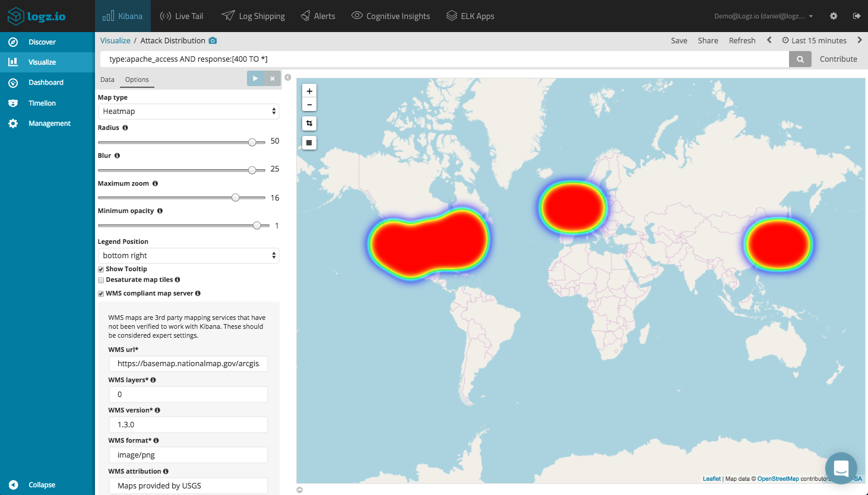The width and height of the screenshot is (868, 495).
Task: Go to Log Shipping
Action: point(254,16)
